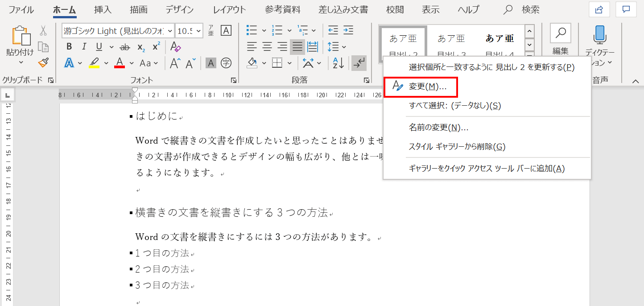Choose 変更(M)... in context menu
The height and width of the screenshot is (306, 644).
pos(421,87)
